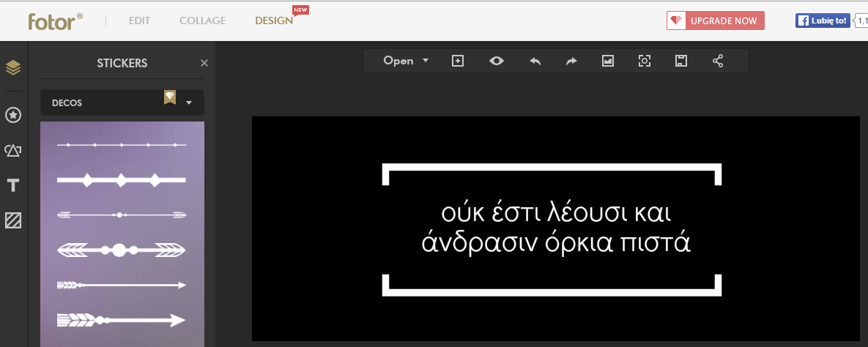Pick the thin right-pointing arrow sticker
Viewport: 868px width, 347px height.
(x=122, y=285)
